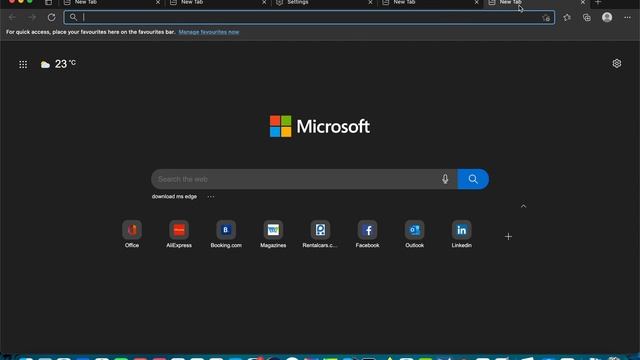Open the user profile avatar

(607, 17)
